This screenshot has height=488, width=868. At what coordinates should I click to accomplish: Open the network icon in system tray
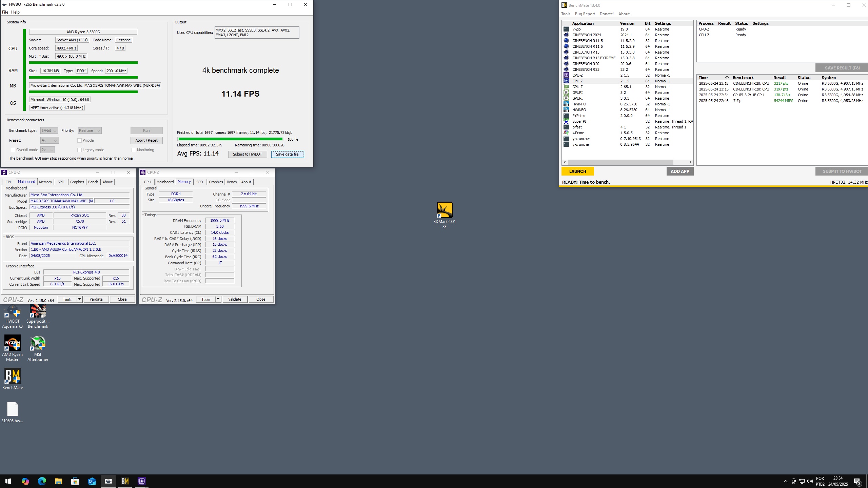coord(802,481)
